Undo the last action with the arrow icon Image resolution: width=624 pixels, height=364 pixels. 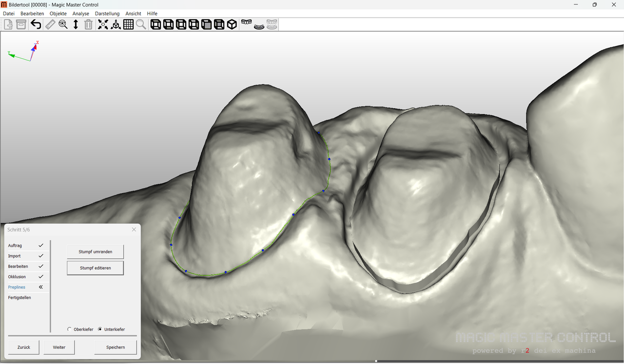(x=36, y=24)
